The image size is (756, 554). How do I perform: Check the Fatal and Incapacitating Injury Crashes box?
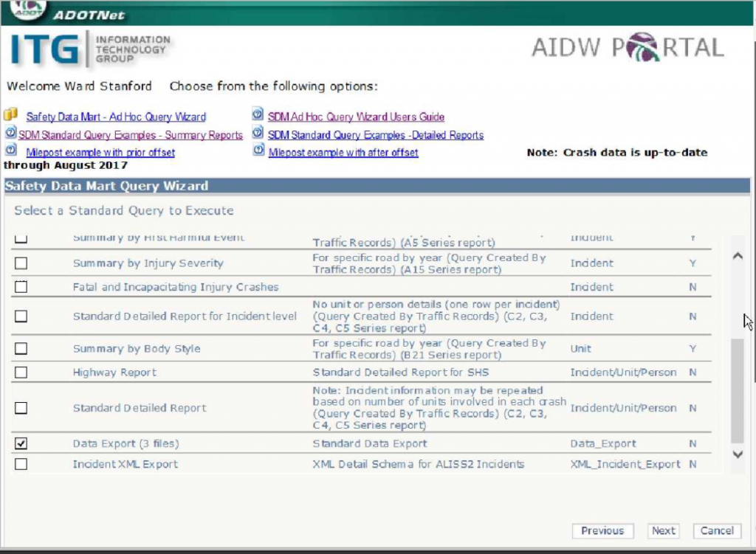click(x=21, y=287)
